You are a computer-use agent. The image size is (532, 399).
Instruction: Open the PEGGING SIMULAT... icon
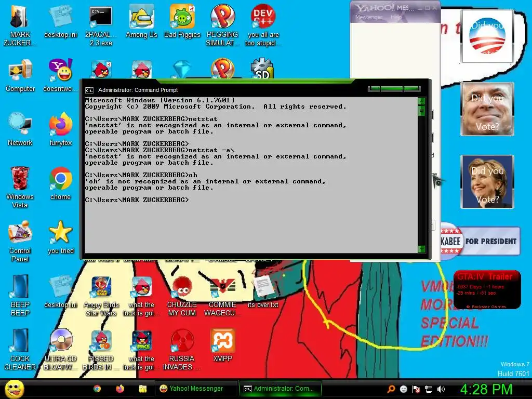pyautogui.click(x=222, y=25)
